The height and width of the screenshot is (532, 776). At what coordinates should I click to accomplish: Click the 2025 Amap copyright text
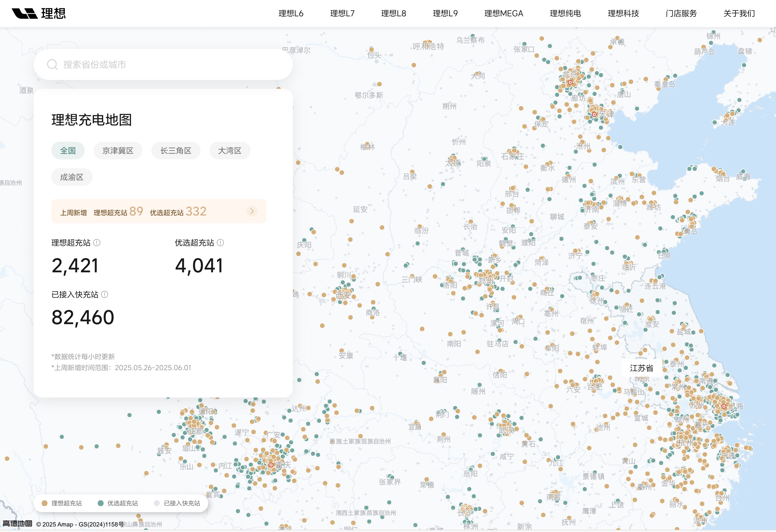point(80,524)
